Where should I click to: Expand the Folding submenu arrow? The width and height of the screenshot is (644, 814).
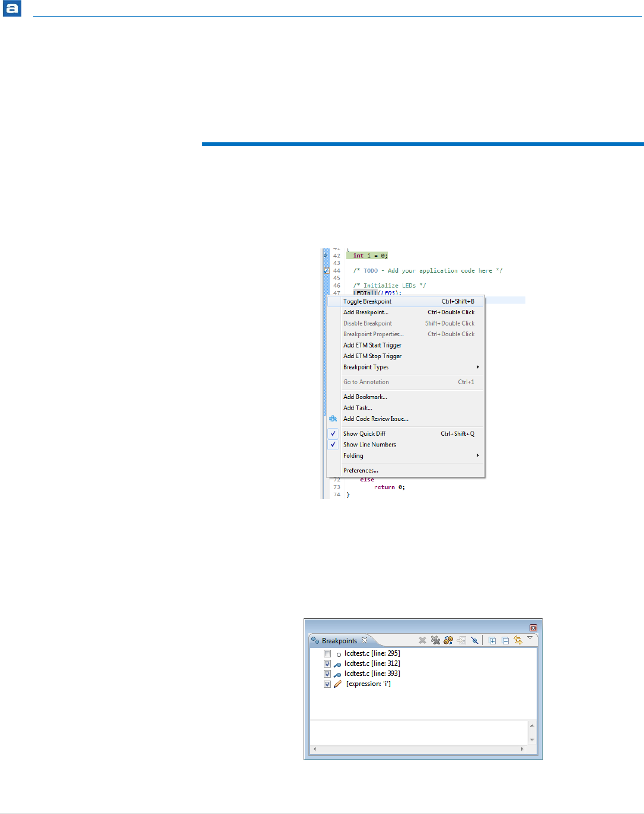coord(477,455)
